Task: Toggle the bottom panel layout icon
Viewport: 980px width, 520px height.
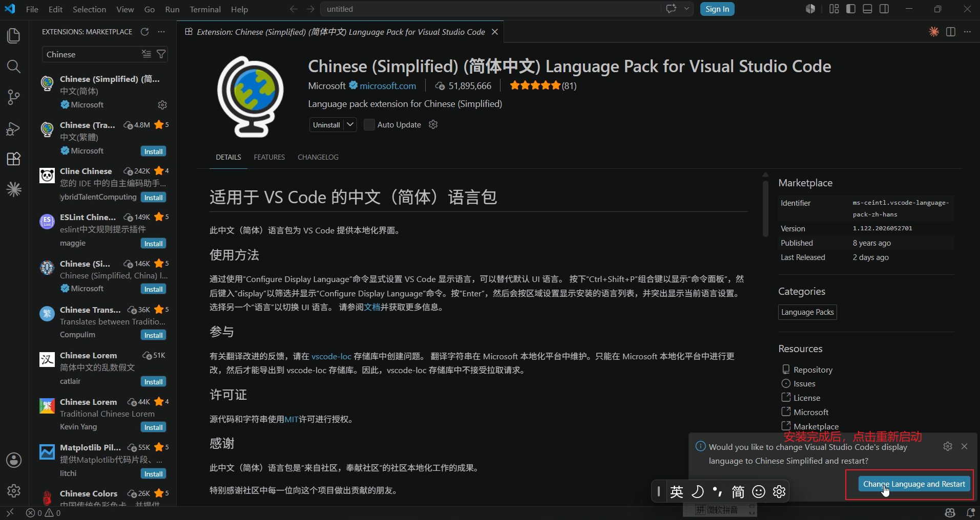Action: tap(867, 9)
